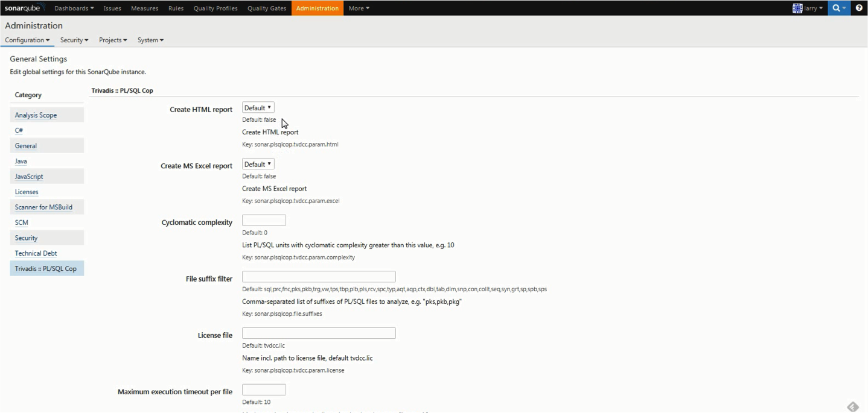The image size is (868, 413).
Task: Click Maximum execution timeout input field
Action: [x=264, y=390]
